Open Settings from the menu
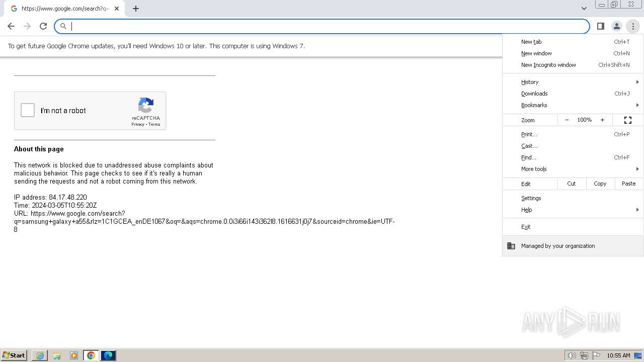 point(573,198)
